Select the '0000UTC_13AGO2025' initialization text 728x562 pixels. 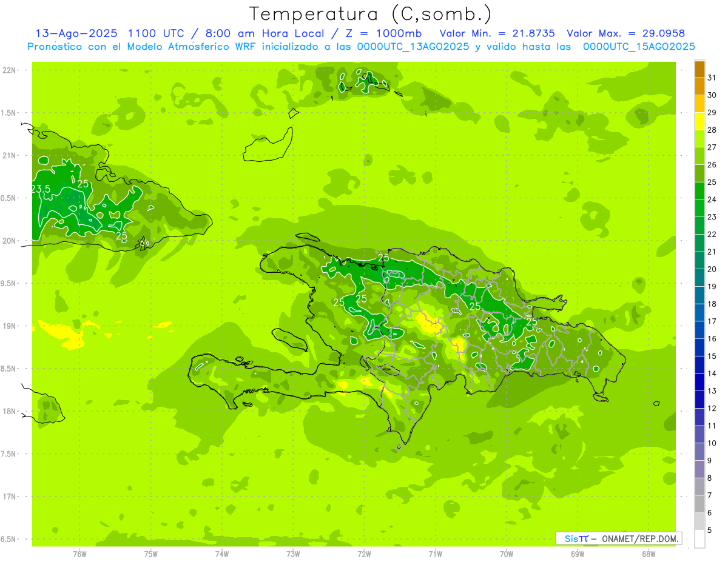click(x=413, y=47)
